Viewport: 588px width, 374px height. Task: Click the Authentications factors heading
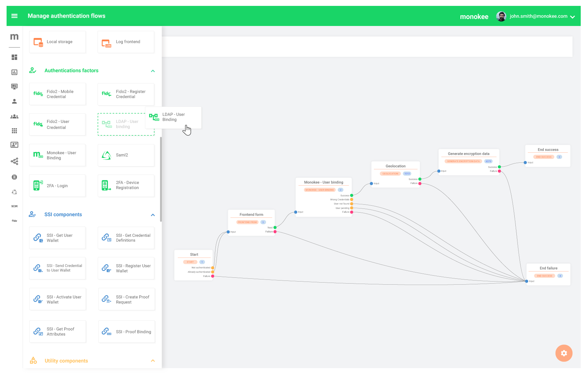click(x=72, y=71)
